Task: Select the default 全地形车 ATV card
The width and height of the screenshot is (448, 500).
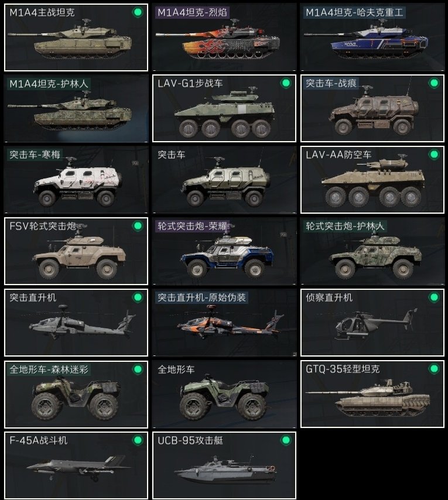Action: pyautogui.click(x=224, y=394)
